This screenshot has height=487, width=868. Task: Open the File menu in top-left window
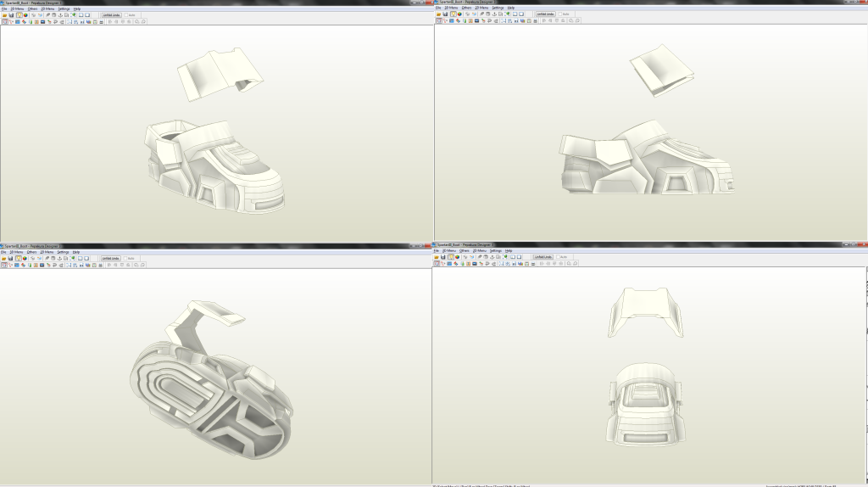[x=4, y=8]
